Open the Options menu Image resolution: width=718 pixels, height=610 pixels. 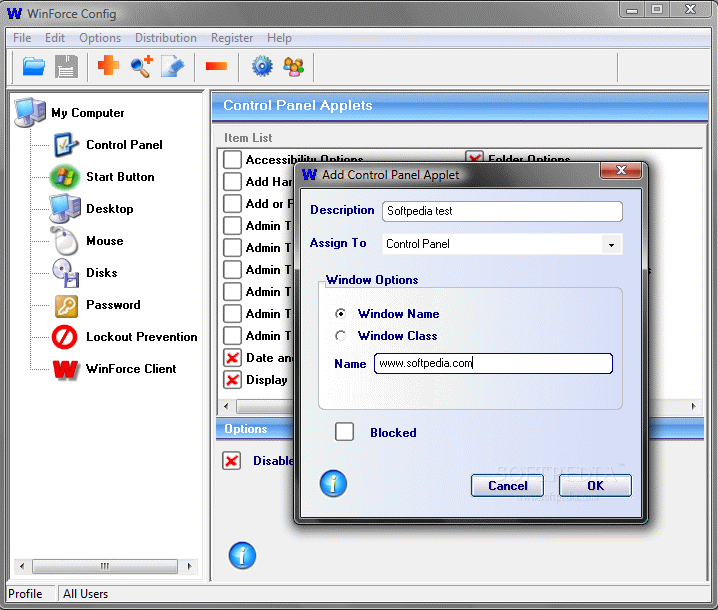(x=100, y=38)
